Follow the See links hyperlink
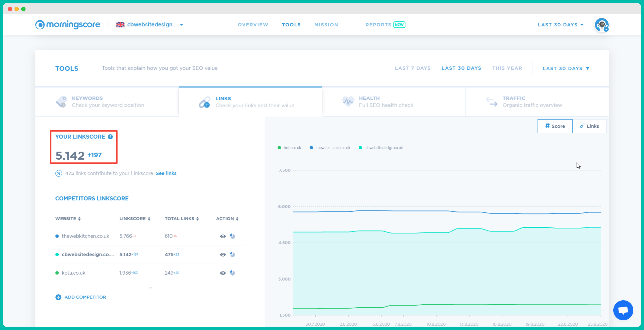The width and height of the screenshot is (644, 330). tap(166, 173)
